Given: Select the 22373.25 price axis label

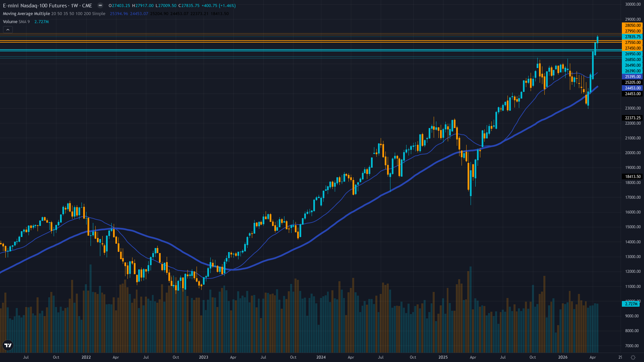Looking at the screenshot, I should click(632, 118).
